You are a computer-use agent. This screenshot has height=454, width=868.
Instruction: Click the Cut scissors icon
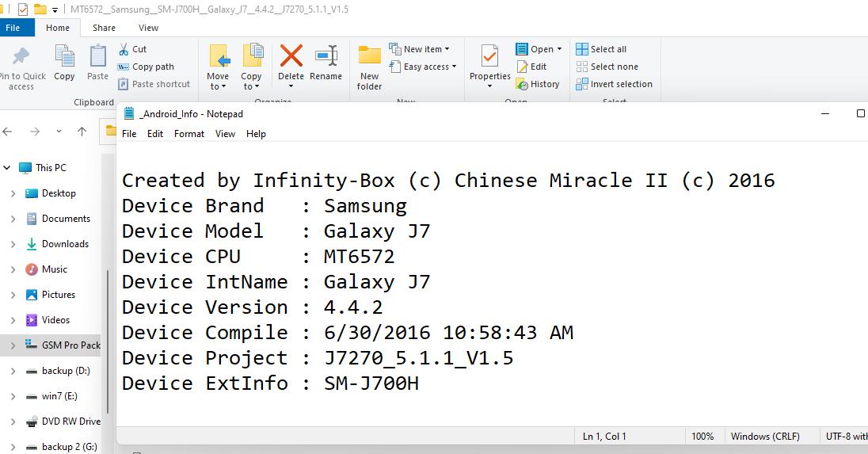124,49
